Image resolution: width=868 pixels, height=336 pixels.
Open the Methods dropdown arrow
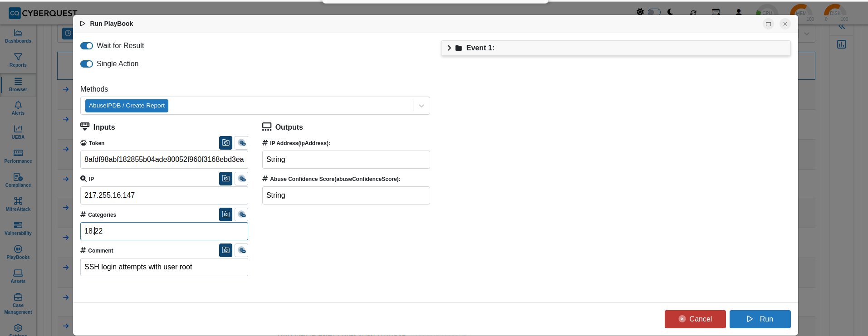422,106
